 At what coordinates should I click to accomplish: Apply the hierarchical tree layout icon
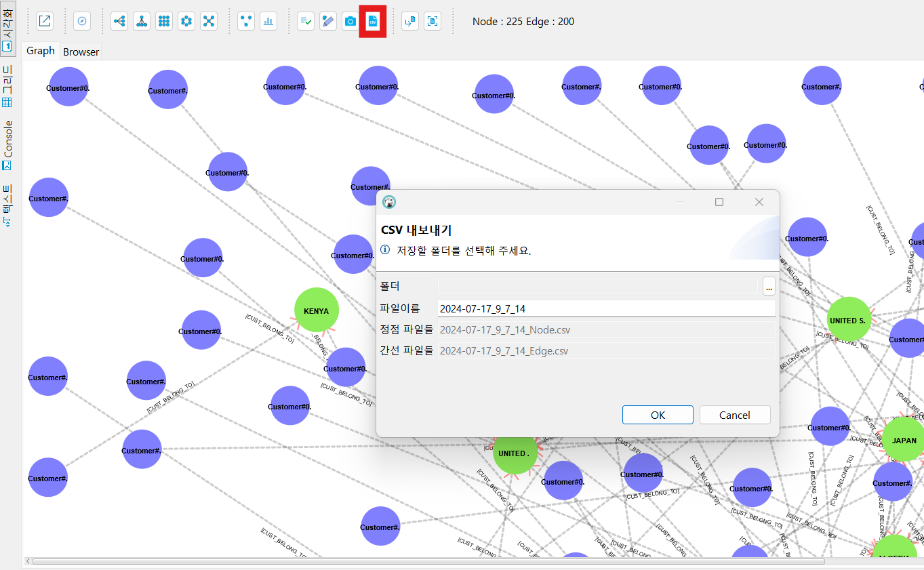pos(142,21)
